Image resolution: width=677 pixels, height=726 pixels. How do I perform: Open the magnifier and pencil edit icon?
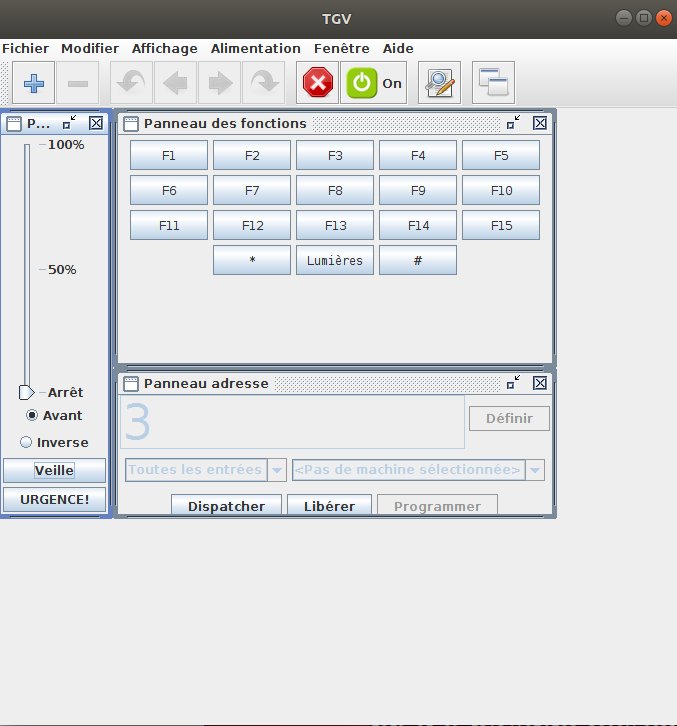(439, 83)
